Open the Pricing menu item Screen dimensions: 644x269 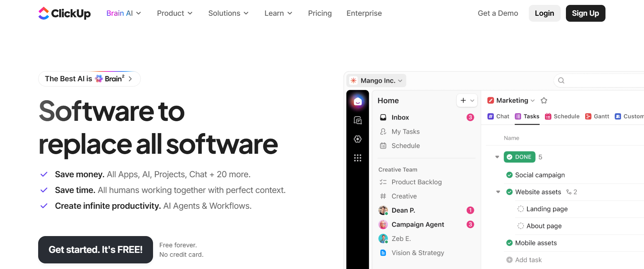pos(320,13)
